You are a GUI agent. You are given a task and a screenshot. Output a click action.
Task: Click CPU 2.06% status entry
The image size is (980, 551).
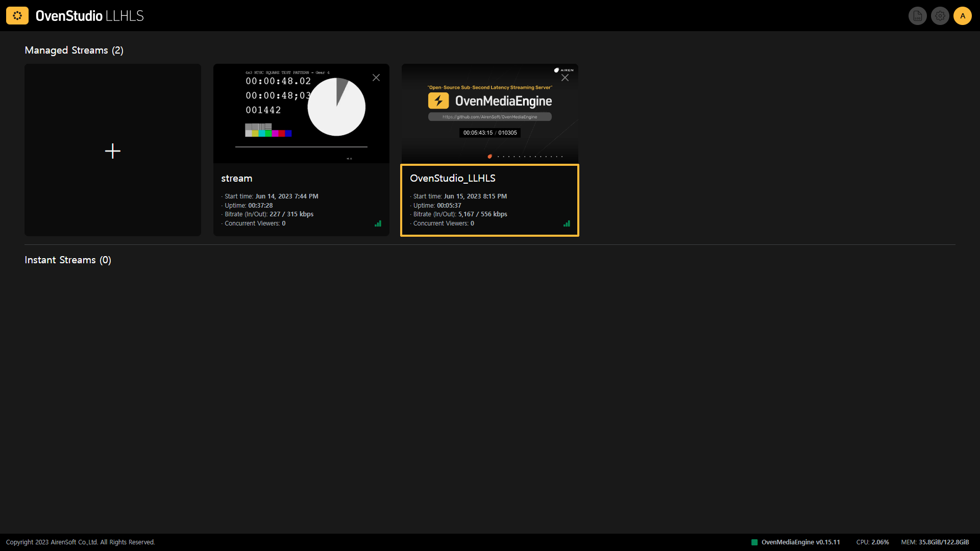pos(873,542)
